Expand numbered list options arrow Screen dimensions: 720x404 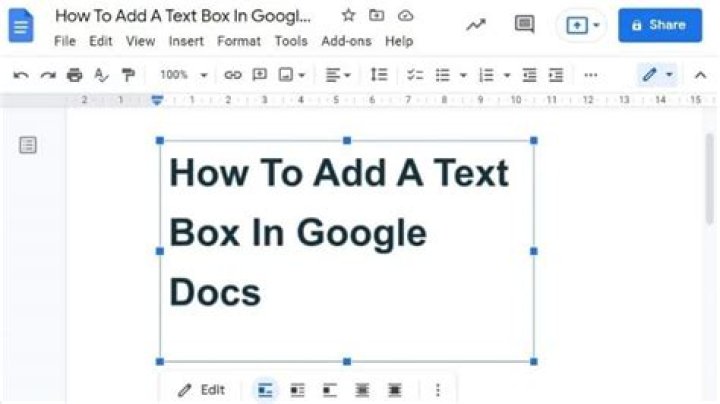[507, 75]
